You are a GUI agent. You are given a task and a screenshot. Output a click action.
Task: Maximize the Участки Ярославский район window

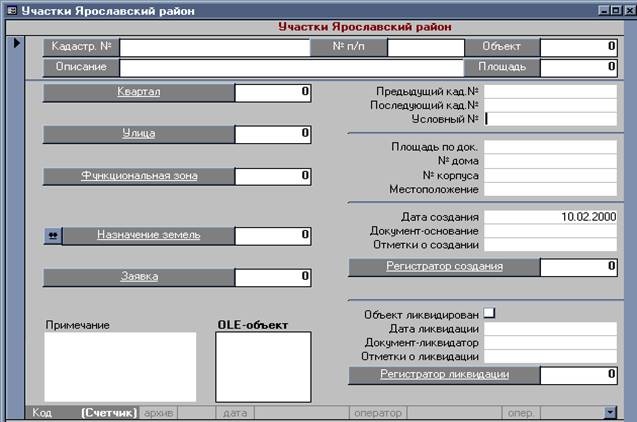(615, 10)
